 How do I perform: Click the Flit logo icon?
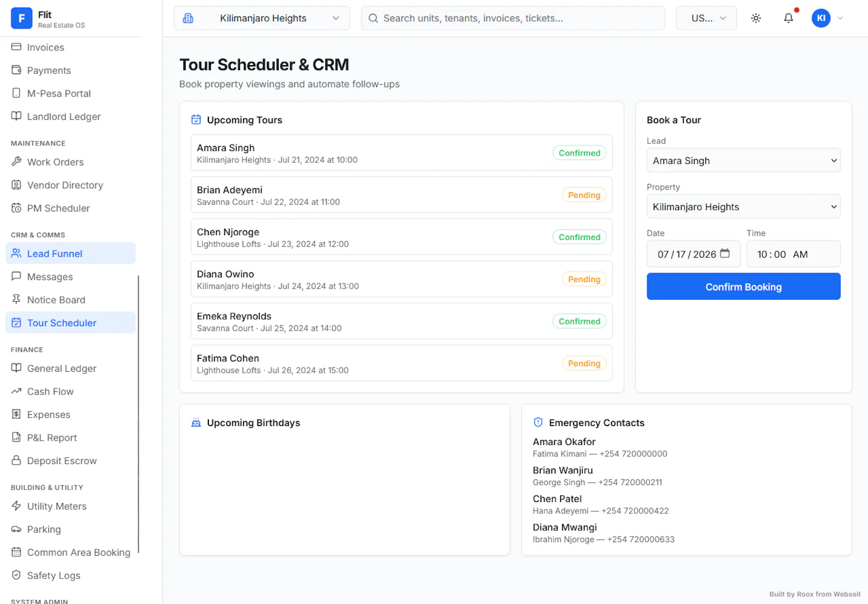point(22,18)
